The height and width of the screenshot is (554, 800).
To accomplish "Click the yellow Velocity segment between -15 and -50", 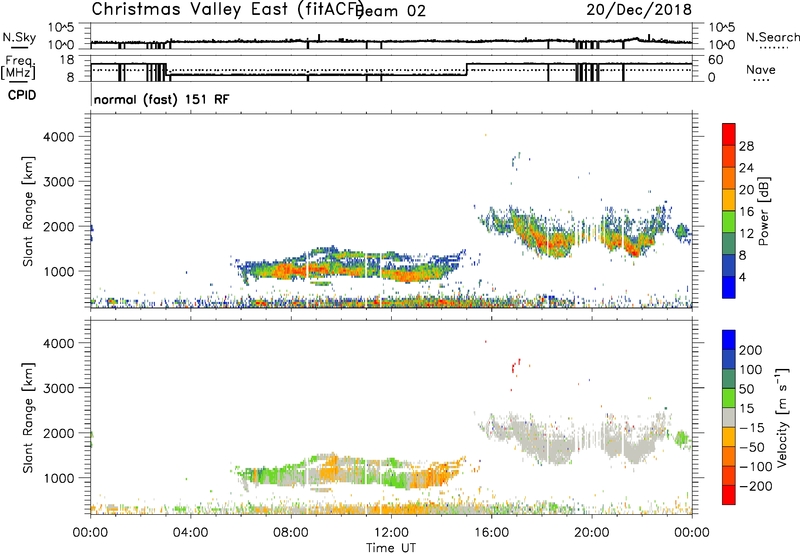I will 729,437.
